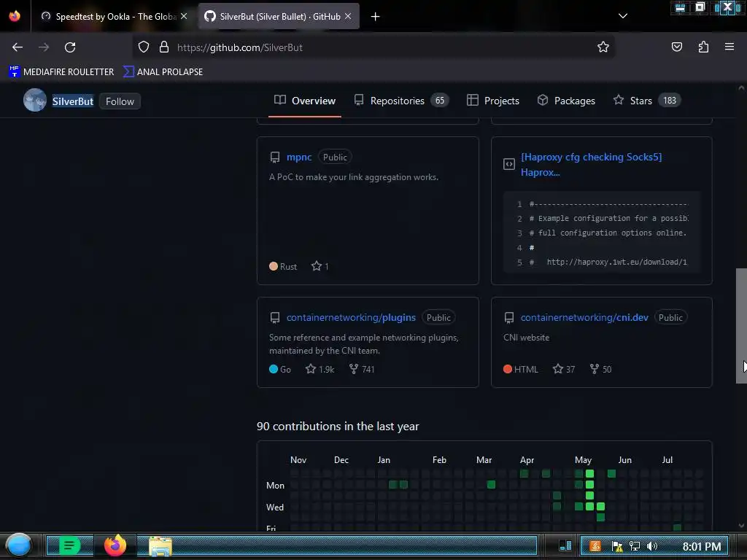This screenshot has width=747, height=560.
Task: Open the mpnc repository link
Action: (298, 157)
